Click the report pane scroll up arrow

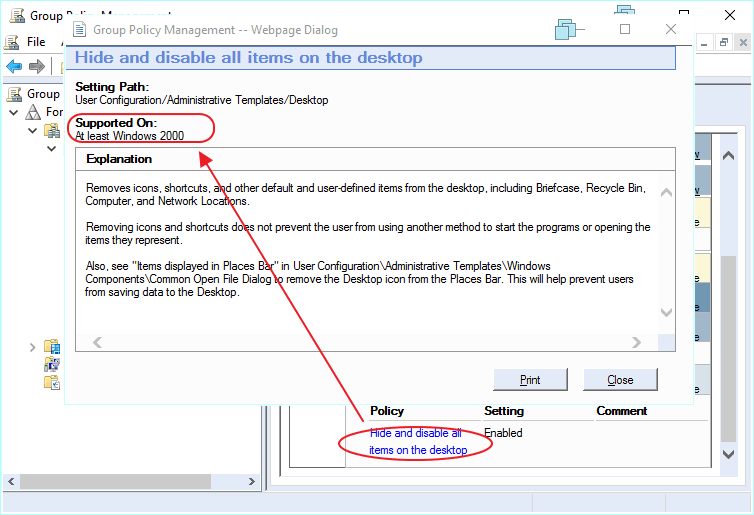pos(729,155)
